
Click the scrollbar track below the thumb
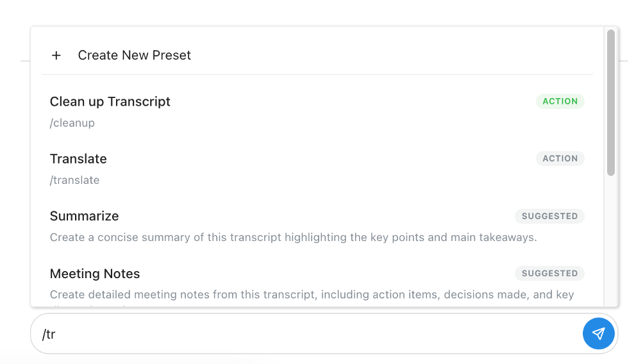pyautogui.click(x=611, y=244)
